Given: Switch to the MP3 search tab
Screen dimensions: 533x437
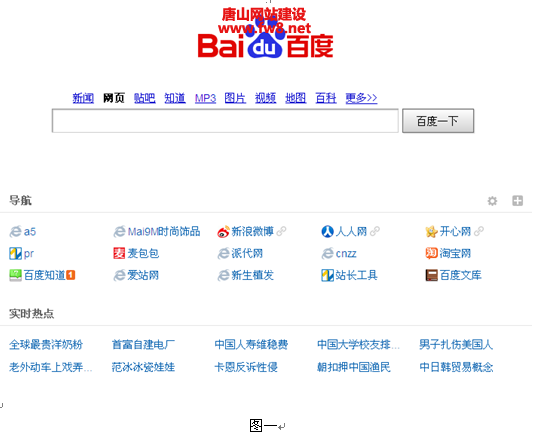Looking at the screenshot, I should point(205,98).
